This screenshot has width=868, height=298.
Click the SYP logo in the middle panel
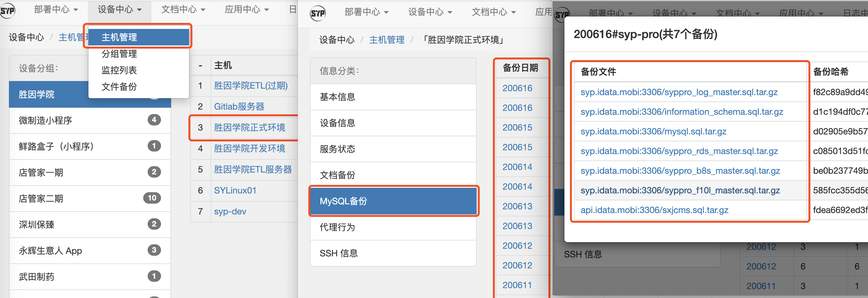point(318,13)
